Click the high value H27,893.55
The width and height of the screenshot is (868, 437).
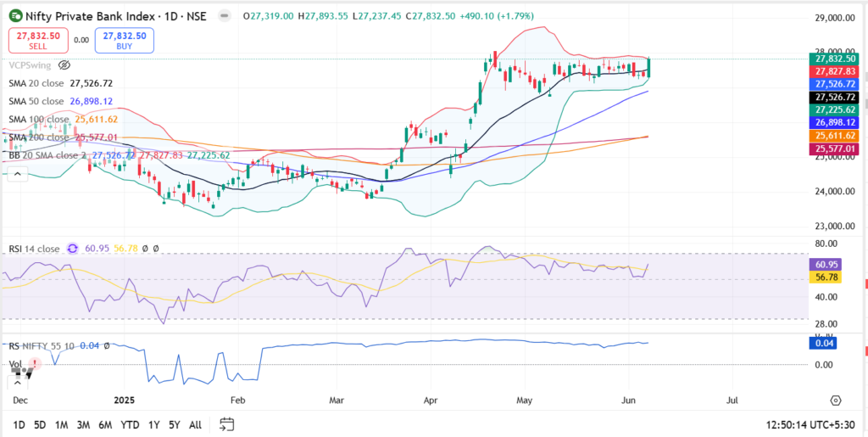pyautogui.click(x=323, y=17)
